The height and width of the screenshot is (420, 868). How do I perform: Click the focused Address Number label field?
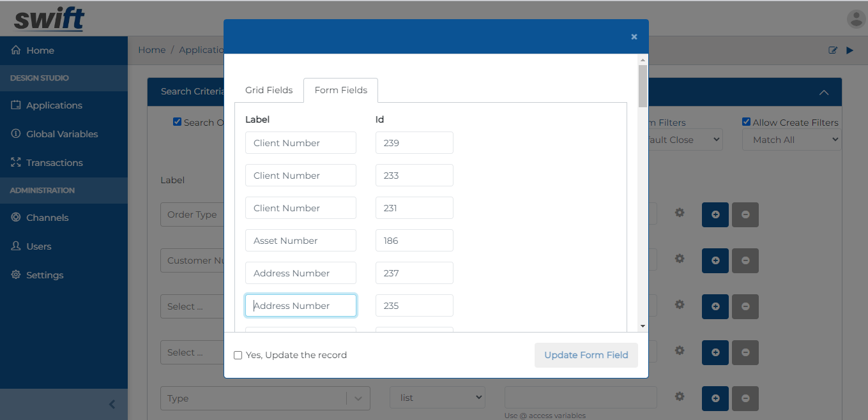click(300, 305)
